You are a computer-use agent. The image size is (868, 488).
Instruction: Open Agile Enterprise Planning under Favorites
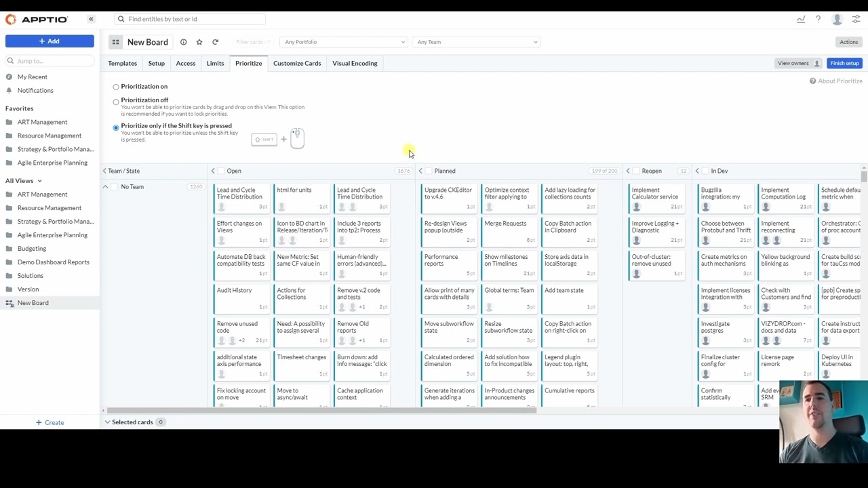[x=52, y=163]
